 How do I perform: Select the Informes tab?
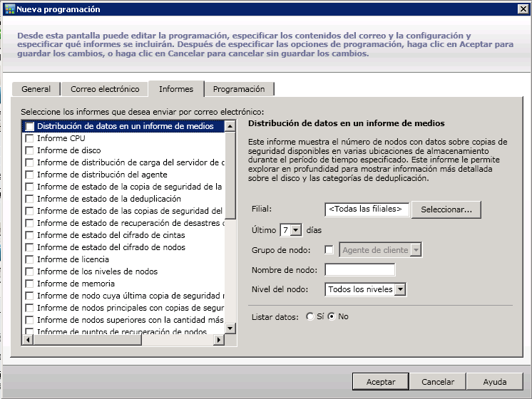click(x=176, y=89)
